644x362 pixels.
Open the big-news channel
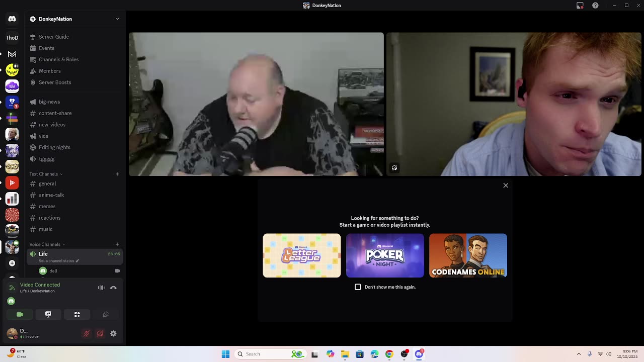(x=74, y=102)
